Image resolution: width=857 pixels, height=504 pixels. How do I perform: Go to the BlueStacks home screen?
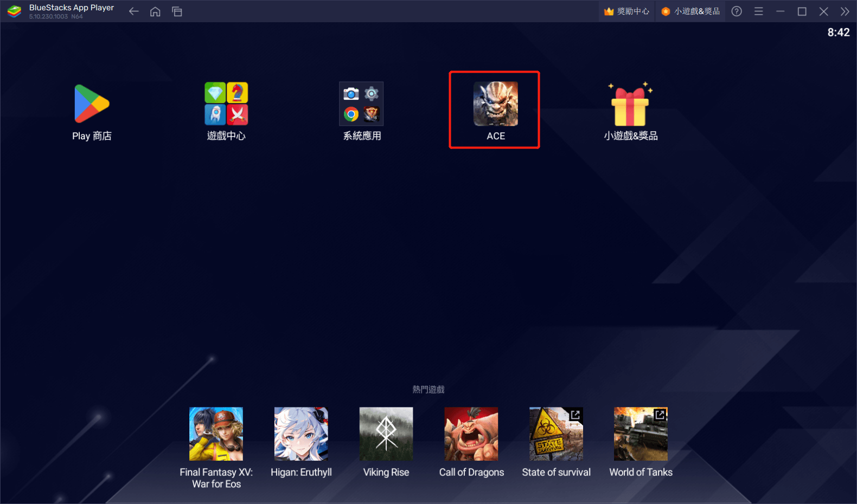coord(155,11)
